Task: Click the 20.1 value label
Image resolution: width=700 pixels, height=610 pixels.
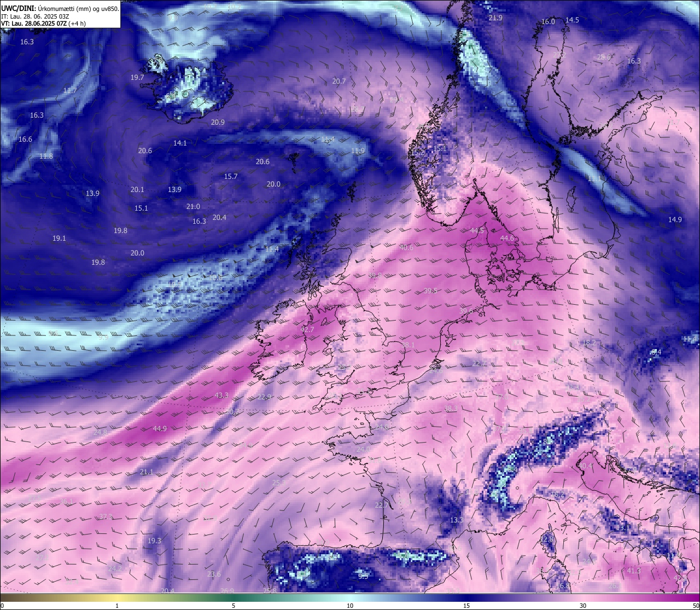Action: (x=137, y=189)
